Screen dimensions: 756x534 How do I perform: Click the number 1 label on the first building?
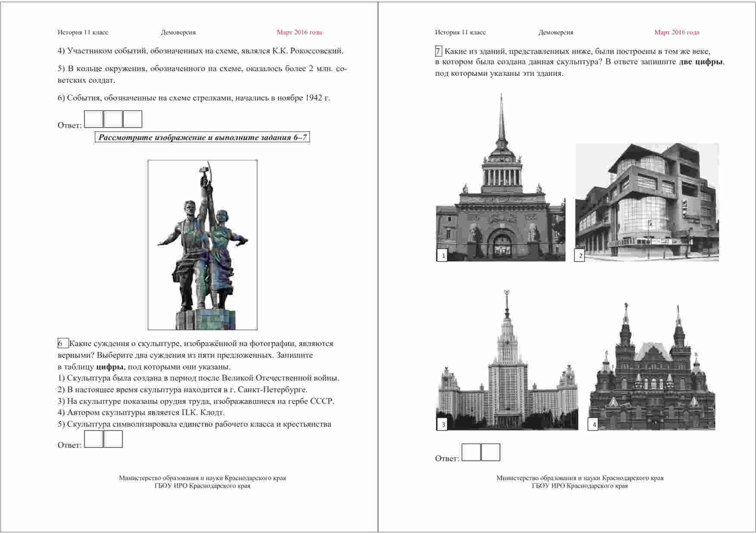[x=442, y=256]
